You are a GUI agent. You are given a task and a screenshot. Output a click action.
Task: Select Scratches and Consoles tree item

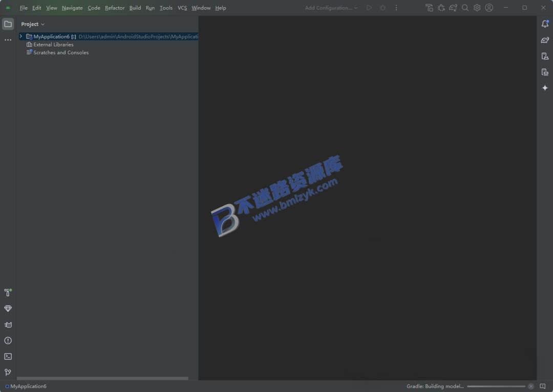coord(57,53)
